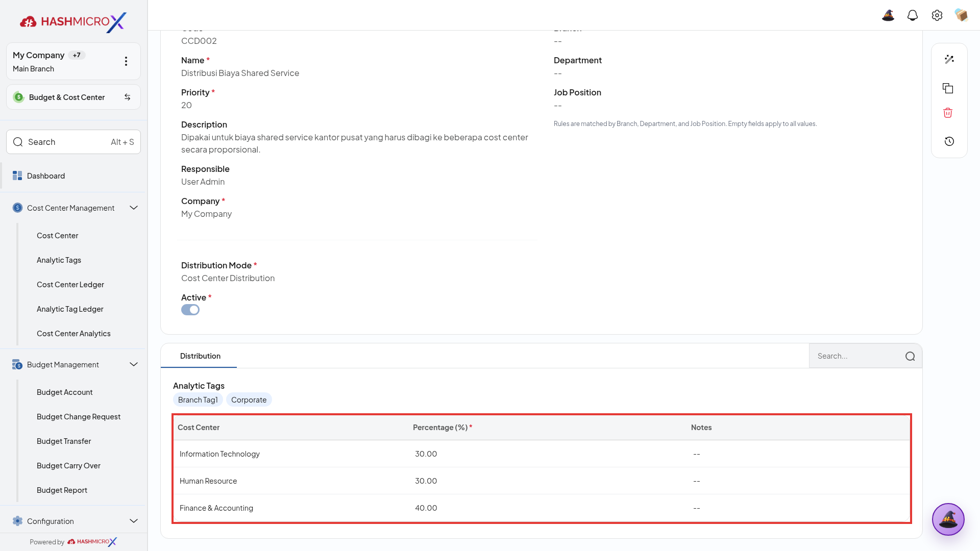Open the Cost Center menu item

58,236
